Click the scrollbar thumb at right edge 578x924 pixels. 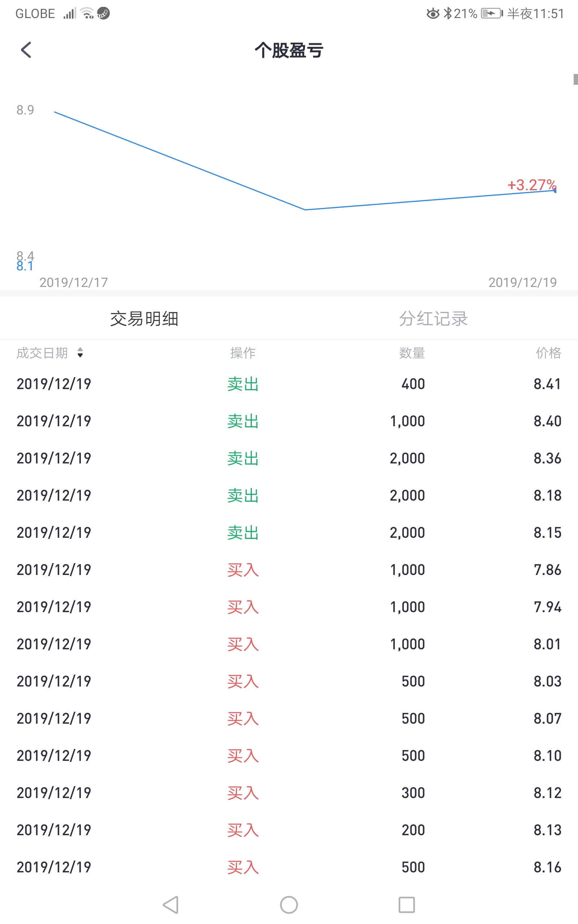pos(575,79)
